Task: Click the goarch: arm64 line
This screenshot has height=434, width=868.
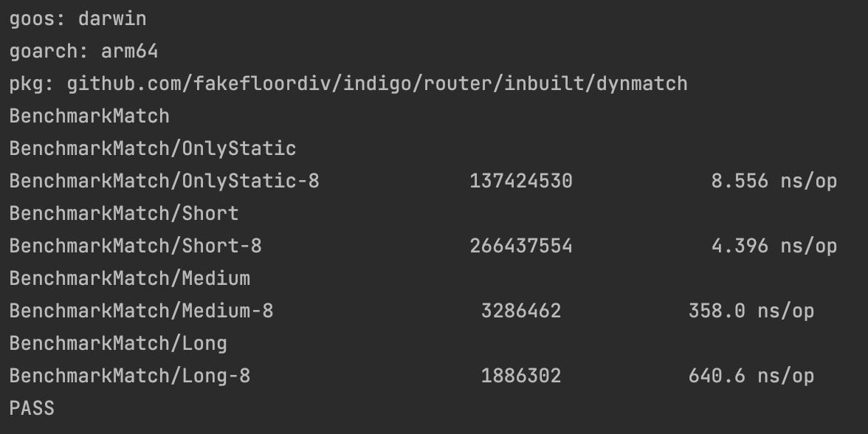Action: pos(83,52)
